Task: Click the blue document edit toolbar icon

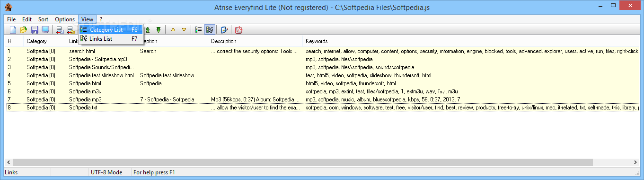Action: 224,30
